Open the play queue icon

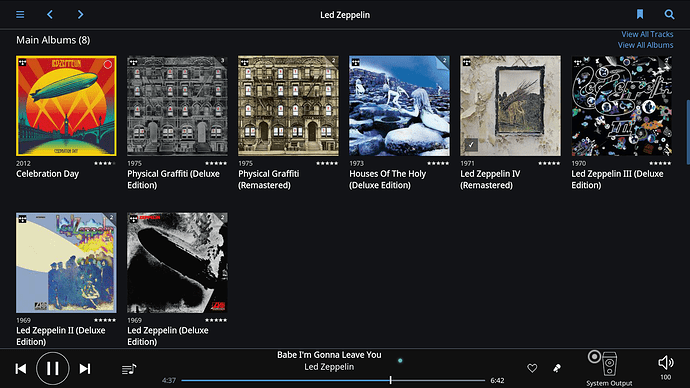(x=129, y=369)
